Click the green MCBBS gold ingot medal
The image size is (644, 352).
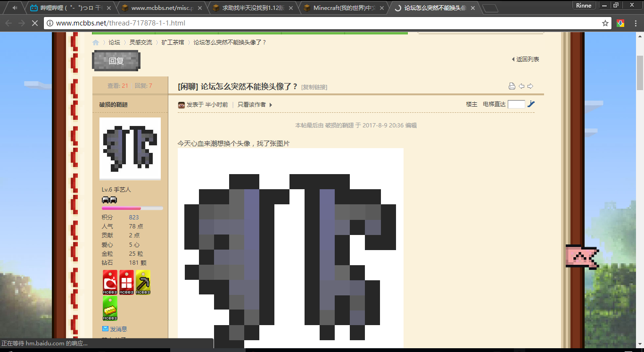110,309
